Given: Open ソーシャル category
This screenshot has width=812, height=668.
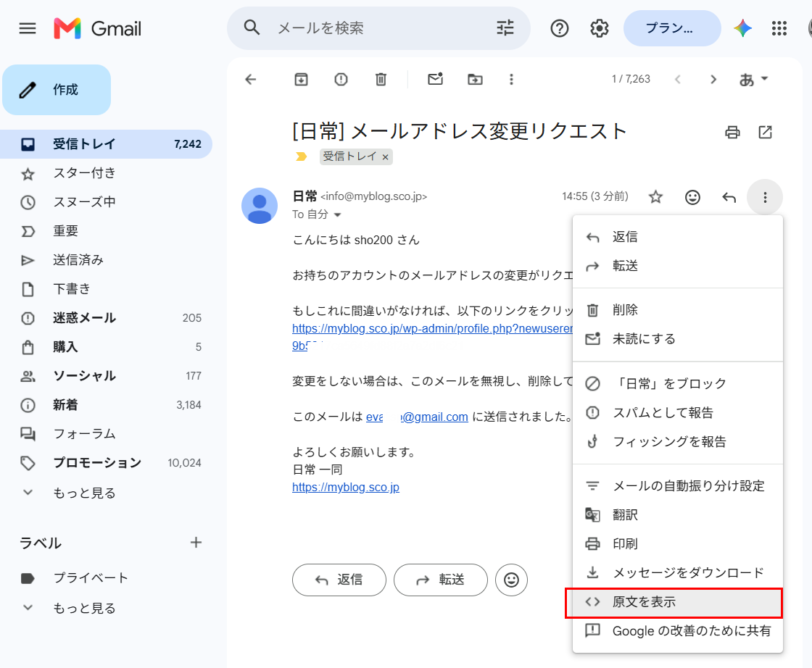Looking at the screenshot, I should coord(106,375).
